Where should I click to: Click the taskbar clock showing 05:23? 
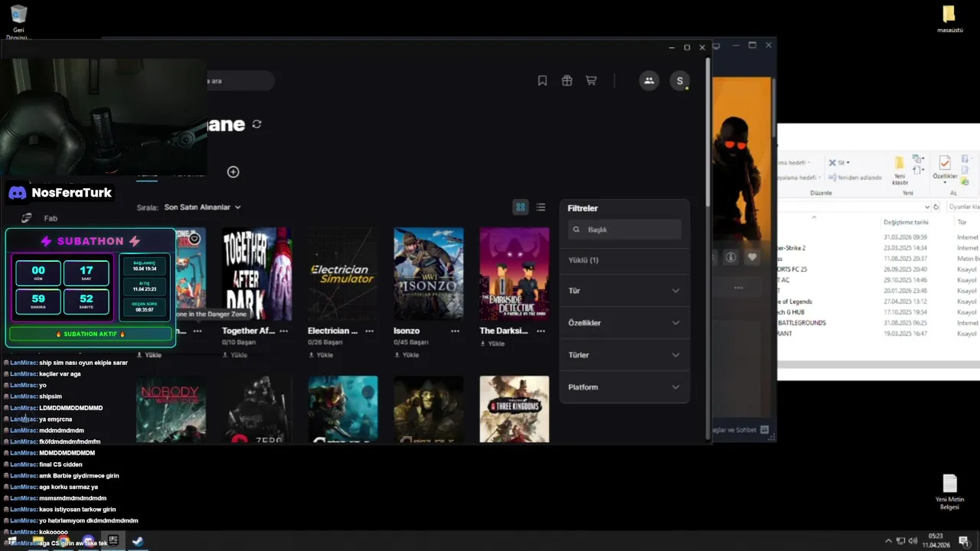click(936, 540)
